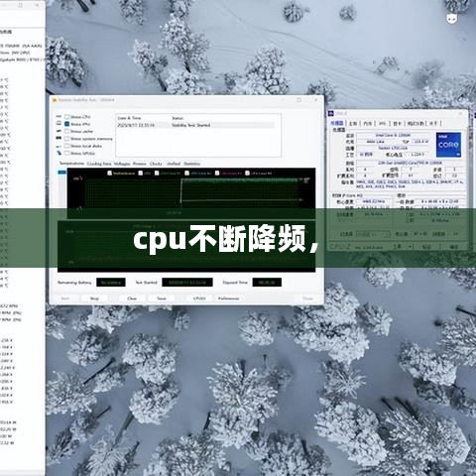The width and height of the screenshot is (476, 476).
Task: Switch to the 显卡 tab in CPU-Z
Action: 397,123
